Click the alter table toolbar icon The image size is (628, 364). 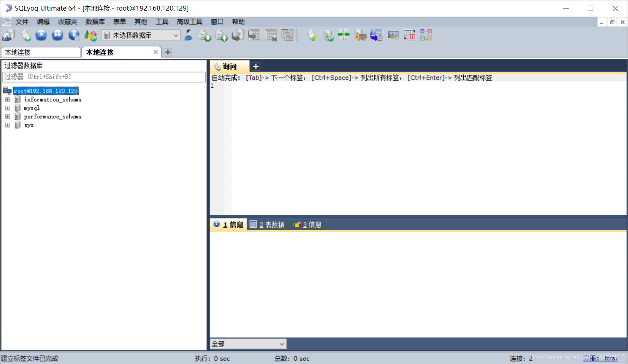point(271,35)
